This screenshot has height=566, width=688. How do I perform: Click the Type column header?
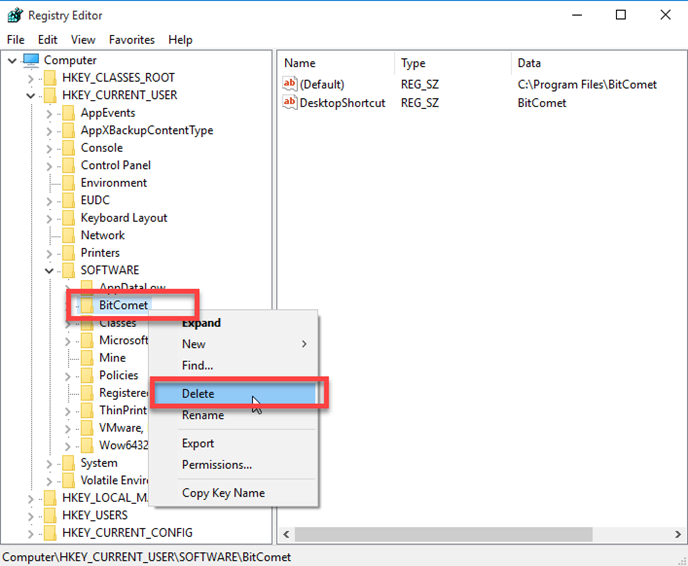(453, 63)
